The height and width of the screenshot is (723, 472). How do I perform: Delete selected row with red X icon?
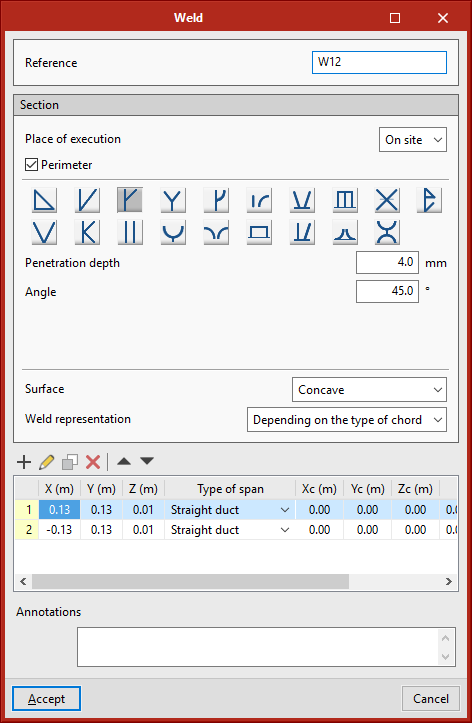pos(93,462)
